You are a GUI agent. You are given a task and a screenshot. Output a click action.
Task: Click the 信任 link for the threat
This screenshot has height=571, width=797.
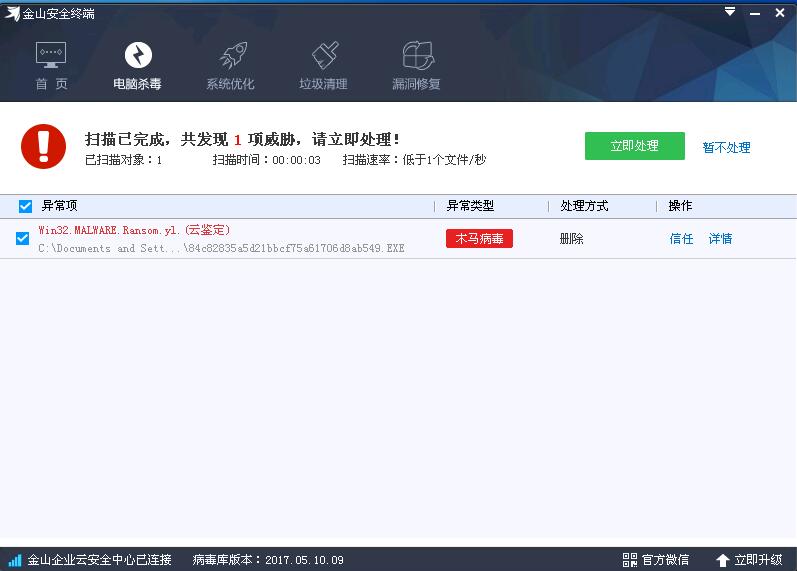point(681,238)
